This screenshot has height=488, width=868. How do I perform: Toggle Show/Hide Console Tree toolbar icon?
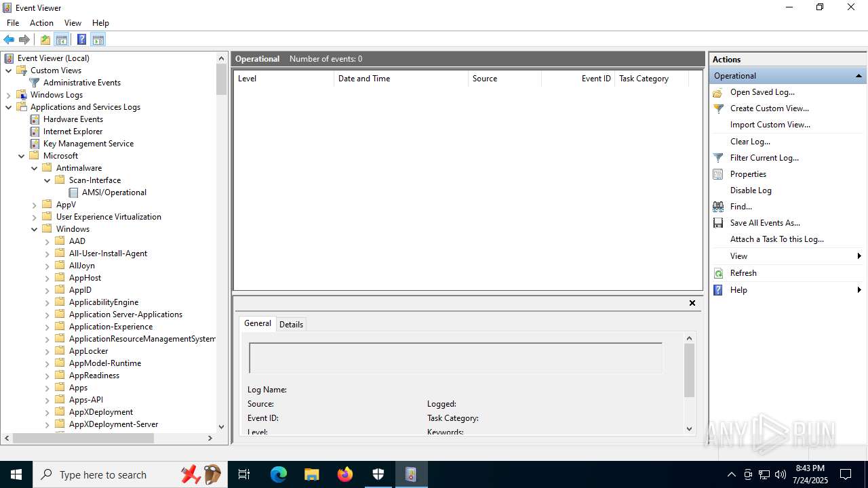point(62,39)
